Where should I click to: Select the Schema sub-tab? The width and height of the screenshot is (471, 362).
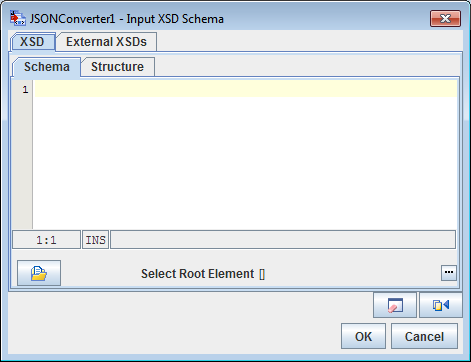47,67
